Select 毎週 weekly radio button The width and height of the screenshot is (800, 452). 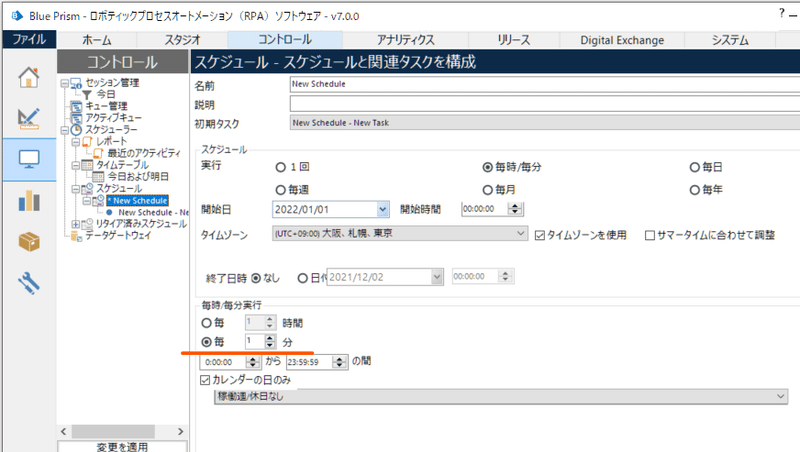(280, 190)
